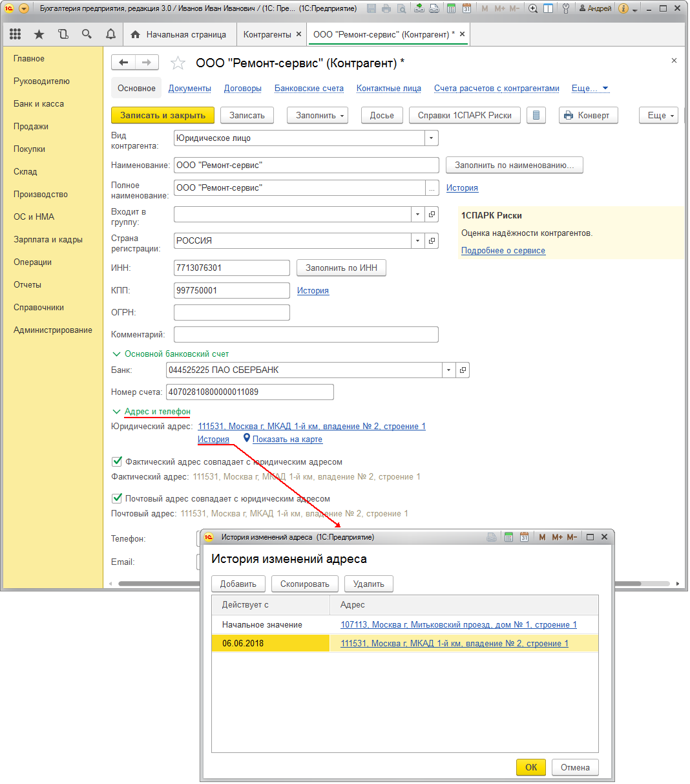
Task: Open Страна регистрации record with open icon
Action: pyautogui.click(x=432, y=240)
